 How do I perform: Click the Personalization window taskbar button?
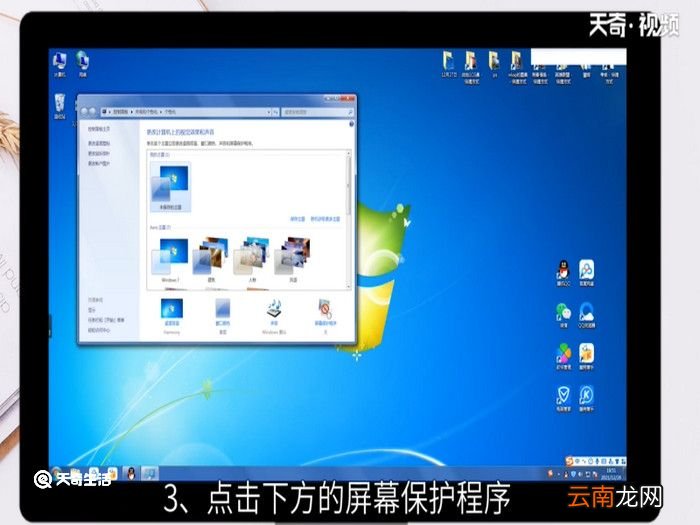[x=150, y=473]
